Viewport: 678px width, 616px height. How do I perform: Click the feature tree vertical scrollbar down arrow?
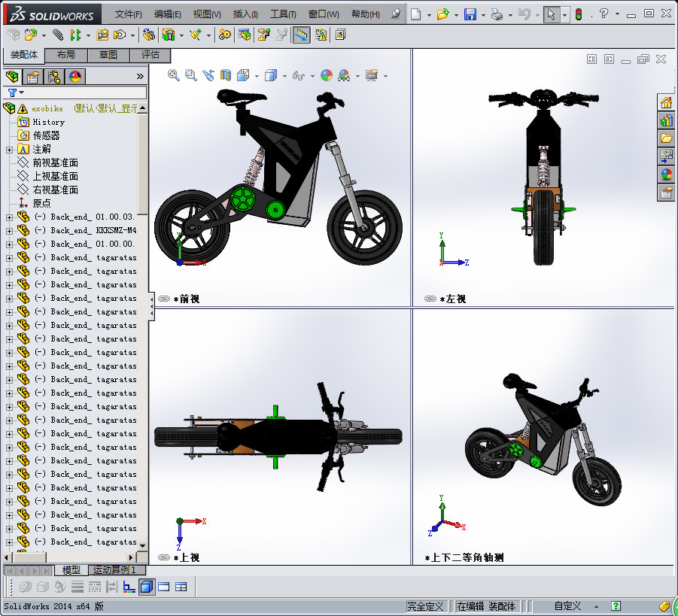point(143,545)
